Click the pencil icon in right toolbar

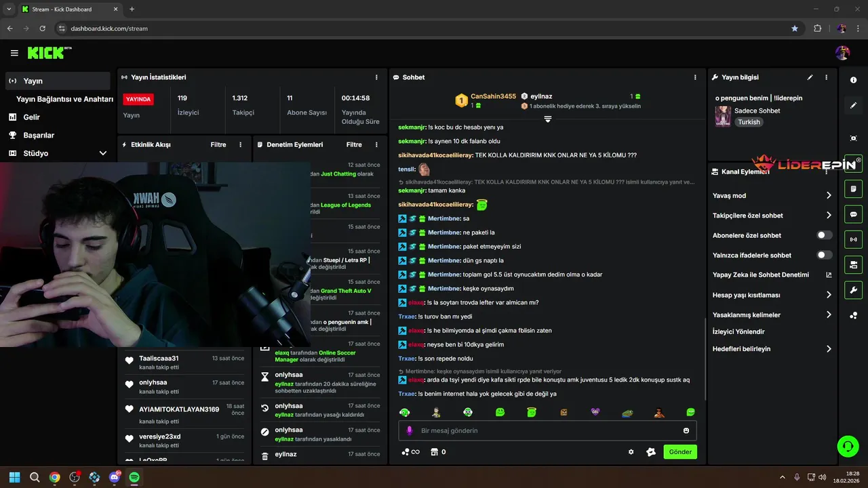(x=853, y=105)
